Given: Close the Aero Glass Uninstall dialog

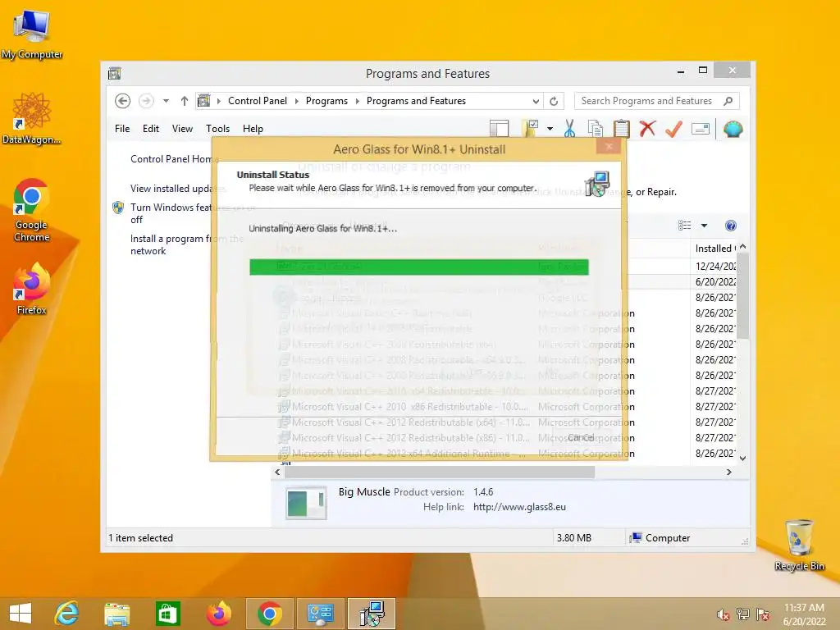Looking at the screenshot, I should [609, 146].
